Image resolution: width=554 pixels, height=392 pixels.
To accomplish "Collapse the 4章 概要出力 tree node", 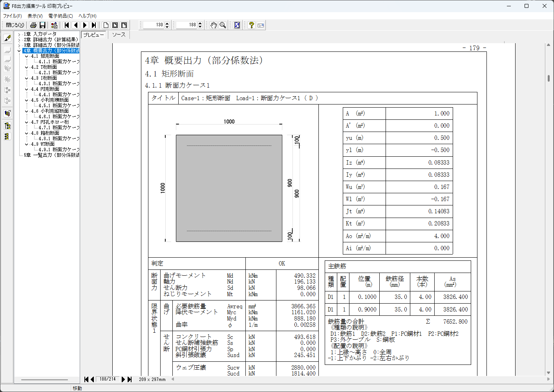I will coord(19,51).
